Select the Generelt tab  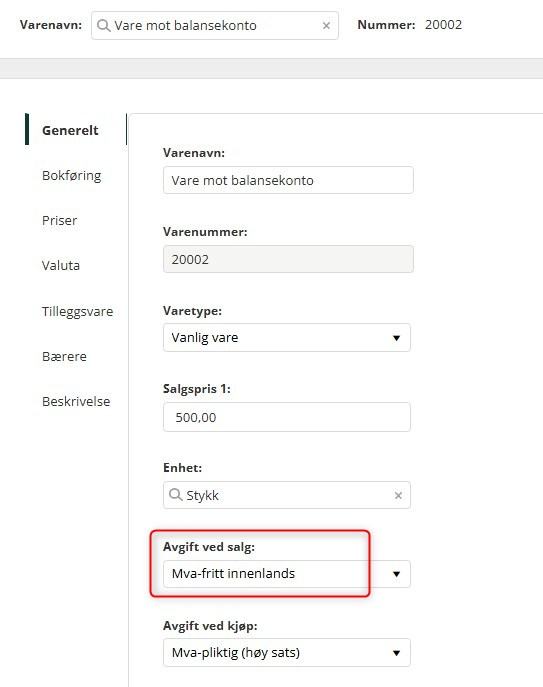click(70, 130)
